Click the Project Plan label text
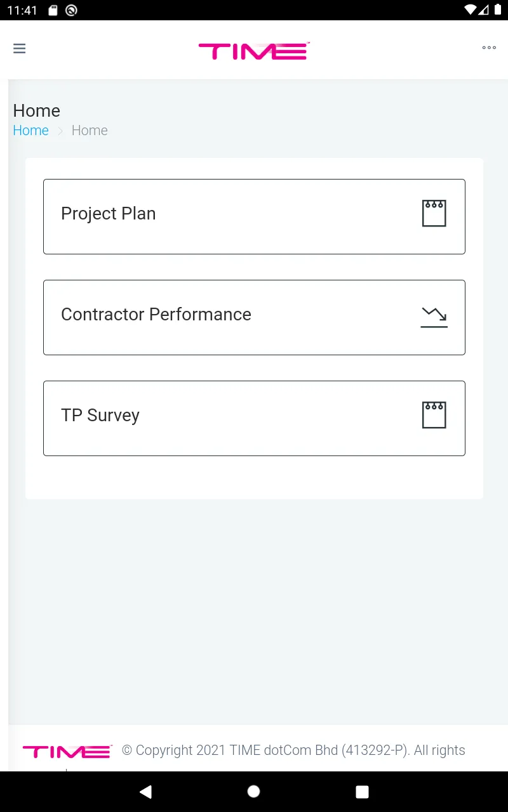The width and height of the screenshot is (508, 812). pyautogui.click(x=109, y=214)
